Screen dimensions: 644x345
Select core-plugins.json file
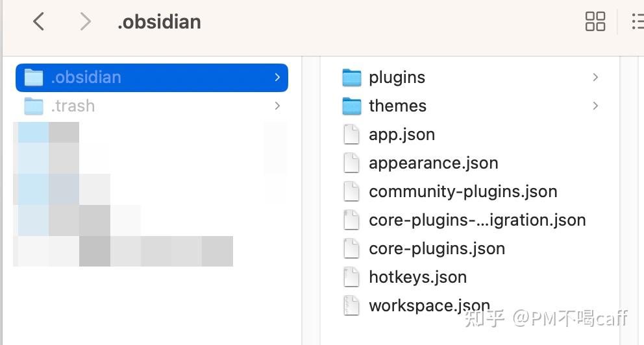click(x=436, y=248)
